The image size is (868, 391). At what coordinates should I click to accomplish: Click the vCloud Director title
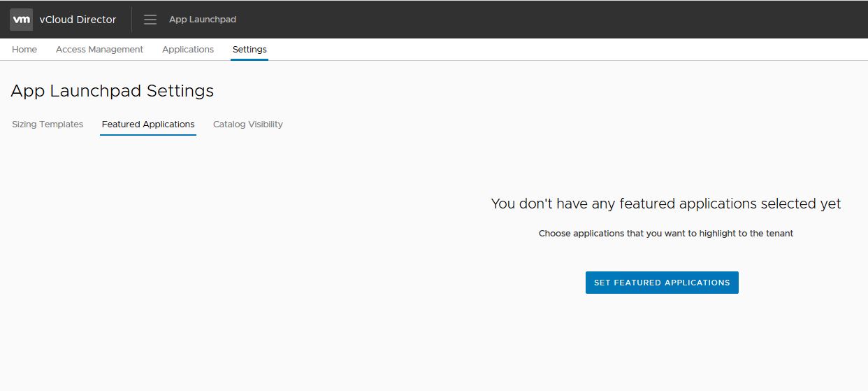[78, 20]
